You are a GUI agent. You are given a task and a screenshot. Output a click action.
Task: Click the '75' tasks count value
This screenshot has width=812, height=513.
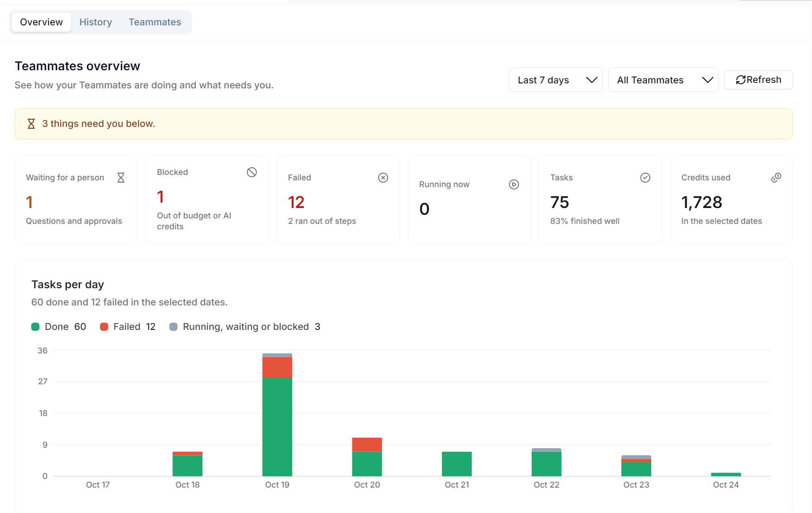tap(560, 202)
